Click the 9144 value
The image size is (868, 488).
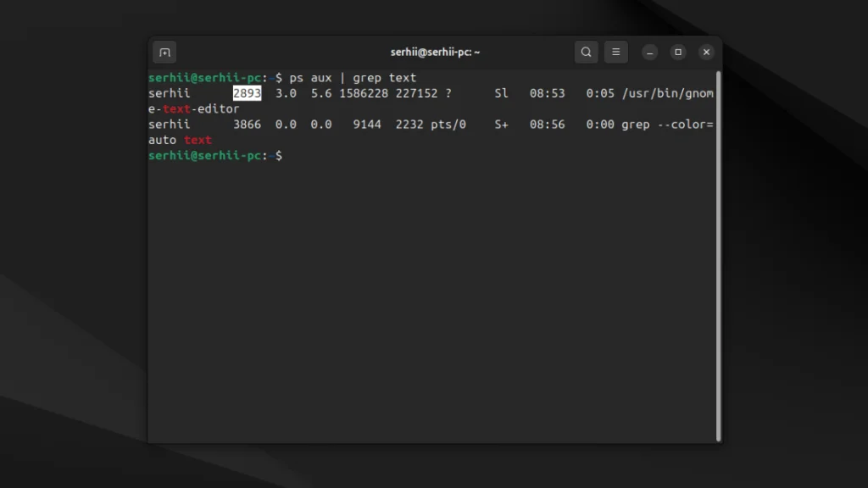coord(367,125)
